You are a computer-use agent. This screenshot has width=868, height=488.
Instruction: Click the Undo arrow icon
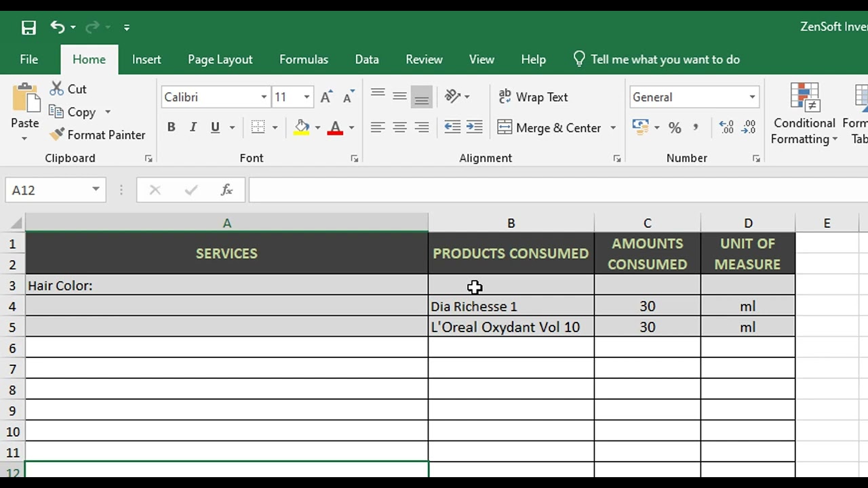[57, 27]
